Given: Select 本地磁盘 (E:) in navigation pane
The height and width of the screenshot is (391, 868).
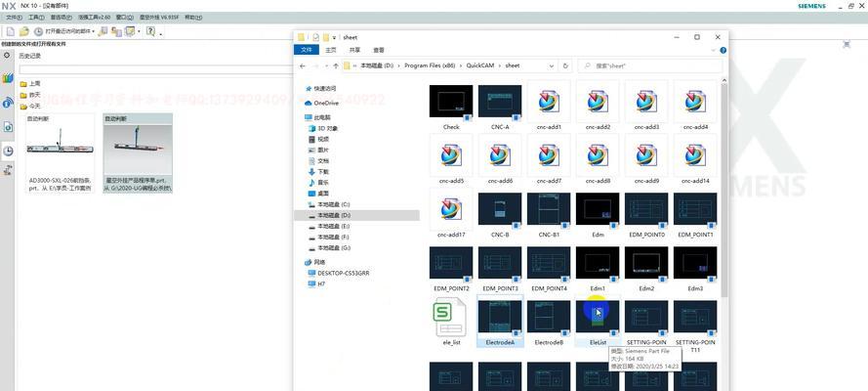Looking at the screenshot, I should 329,226.
